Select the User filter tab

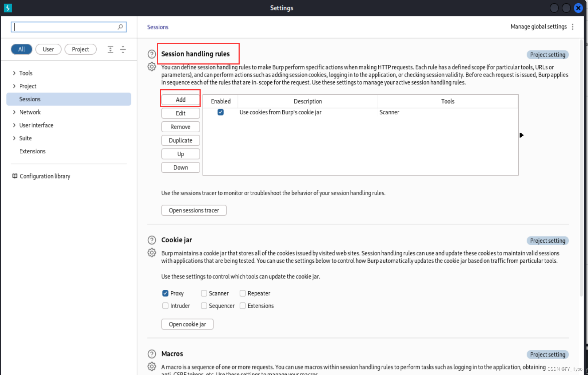(x=49, y=49)
